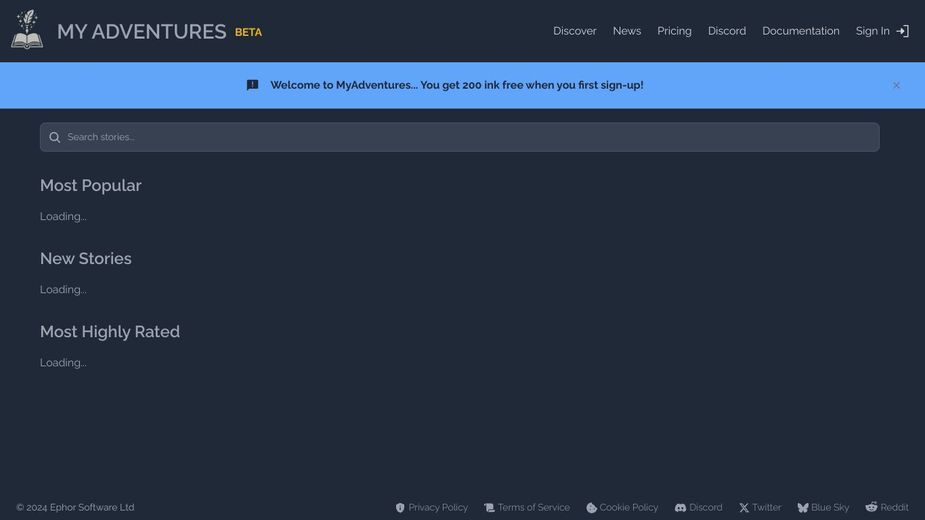The width and height of the screenshot is (925, 520).
Task: Open the Documentation link in the header
Action: click(801, 31)
